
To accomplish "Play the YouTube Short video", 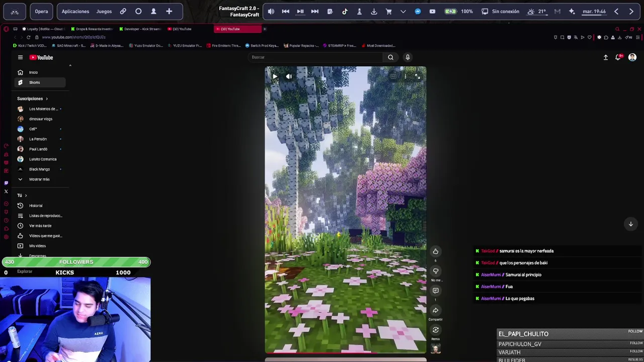I will coord(275,76).
